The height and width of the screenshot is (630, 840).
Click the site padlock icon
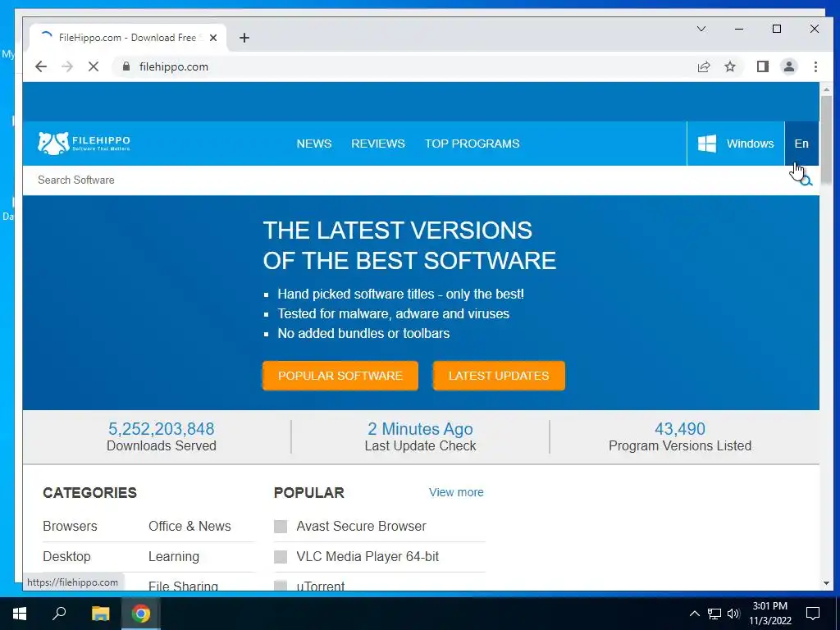[126, 66]
